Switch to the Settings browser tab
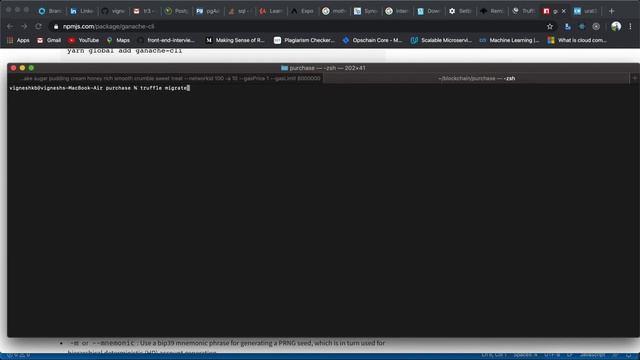 point(460,11)
